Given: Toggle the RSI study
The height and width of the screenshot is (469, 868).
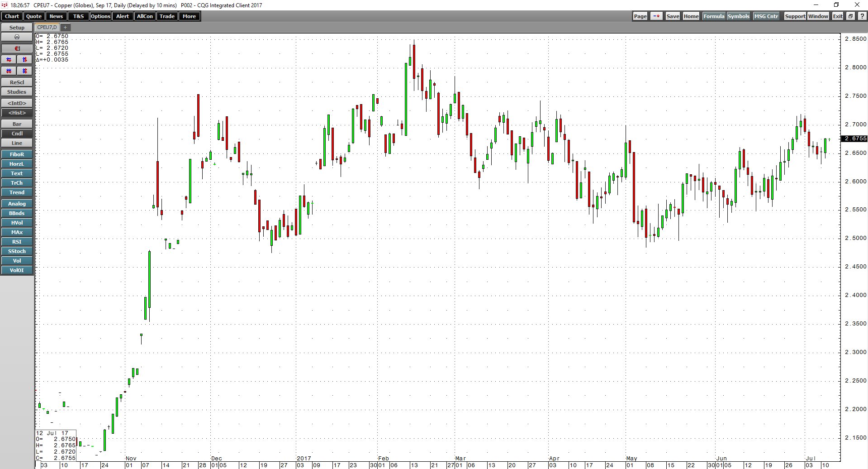Looking at the screenshot, I should (17, 242).
